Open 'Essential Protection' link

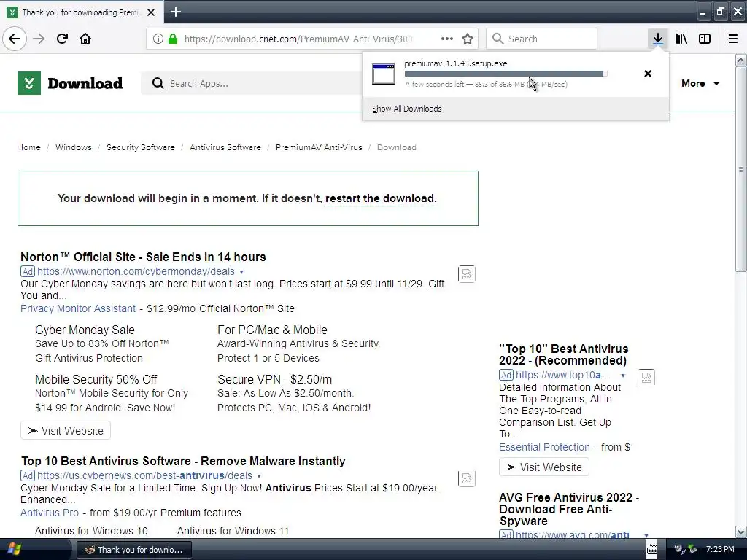click(544, 447)
